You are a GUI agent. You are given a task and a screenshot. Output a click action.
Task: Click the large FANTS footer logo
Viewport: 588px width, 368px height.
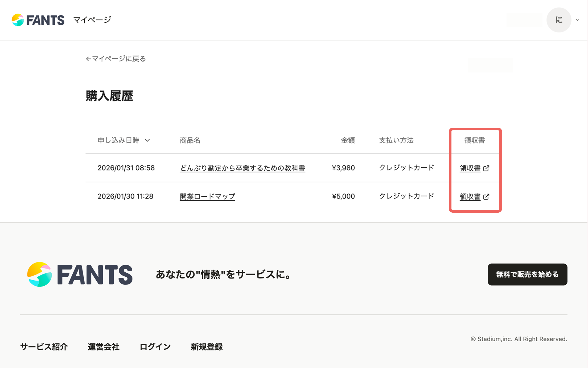(x=80, y=274)
